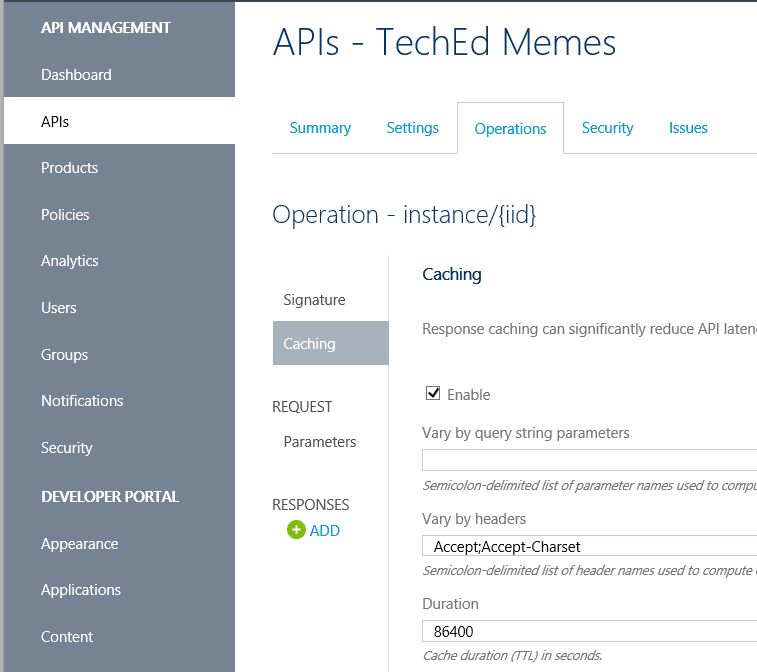Select APIs in the sidebar
This screenshot has width=757, height=672.
coord(119,121)
